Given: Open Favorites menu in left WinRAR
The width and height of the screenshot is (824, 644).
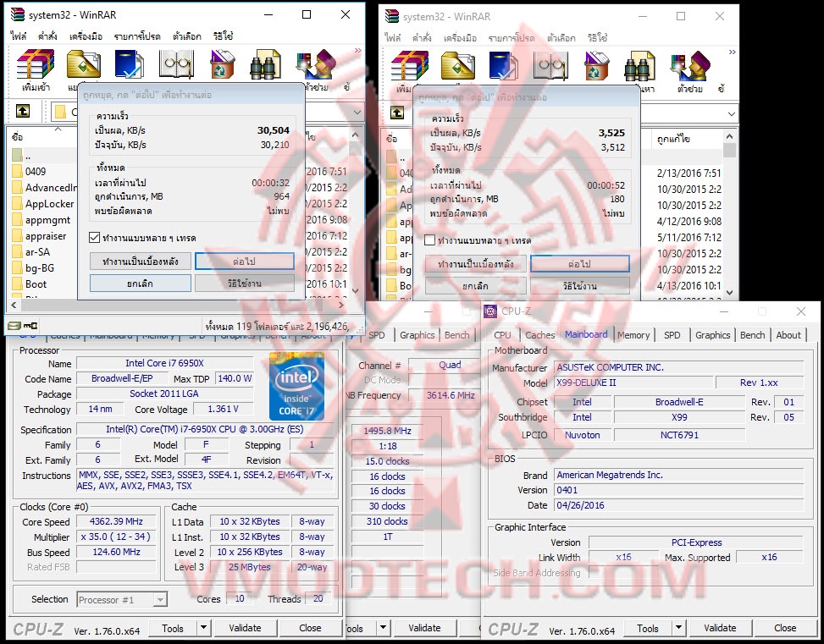Looking at the screenshot, I should (136, 36).
